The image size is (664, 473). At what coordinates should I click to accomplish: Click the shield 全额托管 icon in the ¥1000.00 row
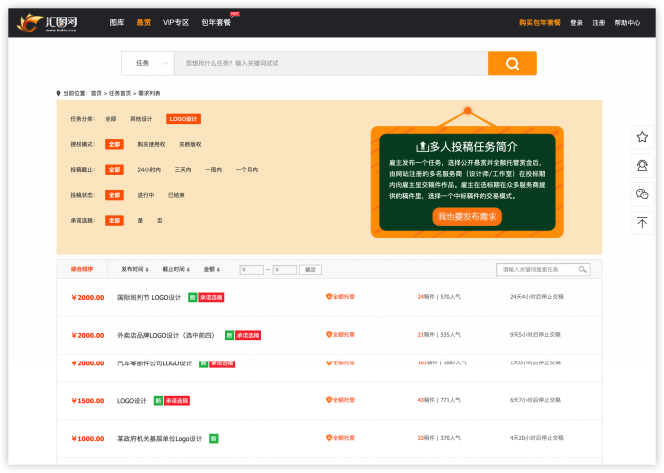point(329,438)
